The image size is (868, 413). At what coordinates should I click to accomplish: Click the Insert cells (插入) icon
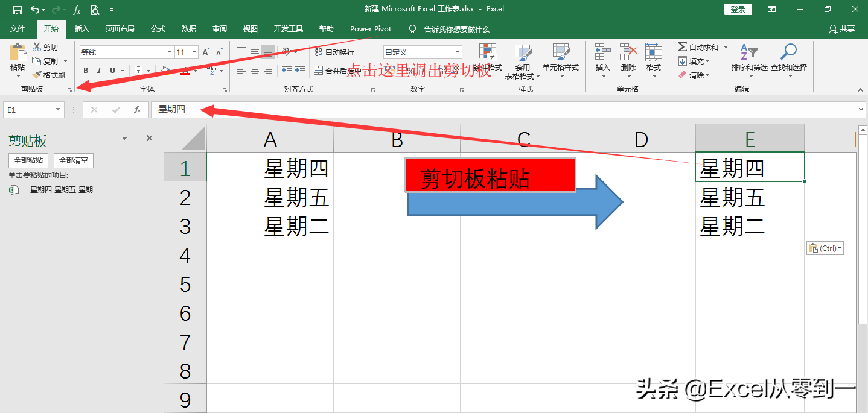point(602,52)
